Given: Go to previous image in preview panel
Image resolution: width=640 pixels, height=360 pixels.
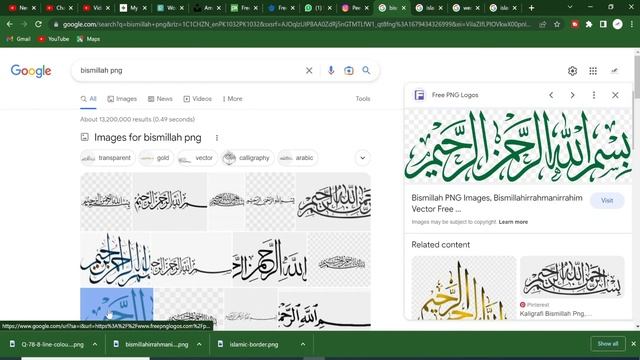Looking at the screenshot, I should 551,95.
